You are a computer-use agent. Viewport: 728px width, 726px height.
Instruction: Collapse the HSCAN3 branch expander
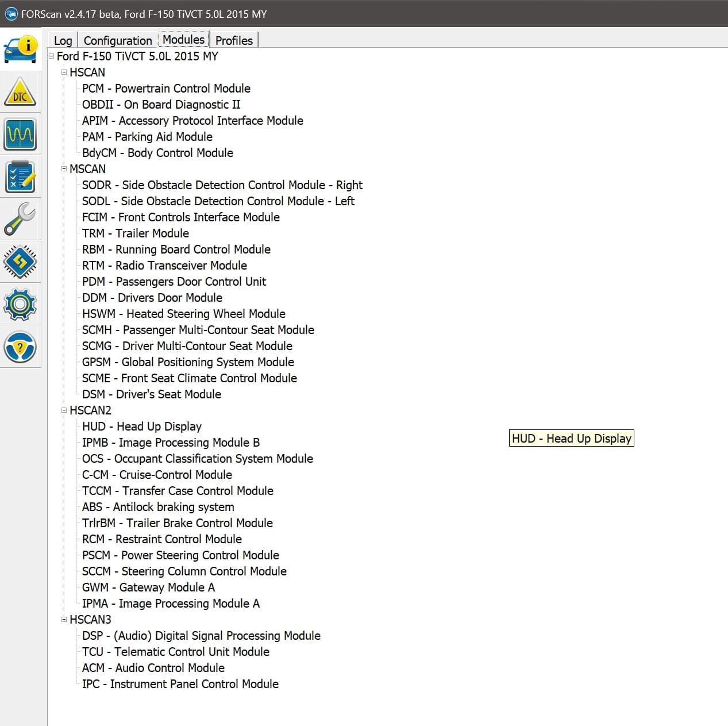pos(64,620)
